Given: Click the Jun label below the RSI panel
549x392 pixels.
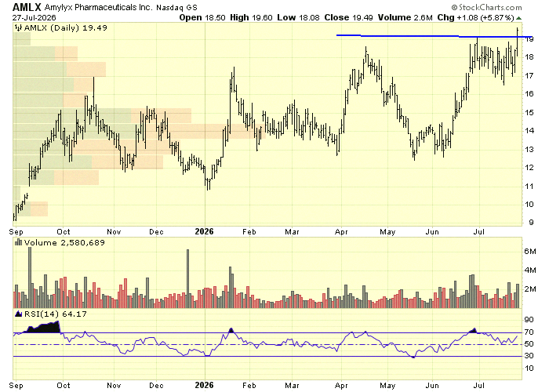Looking at the screenshot, I should tap(432, 386).
